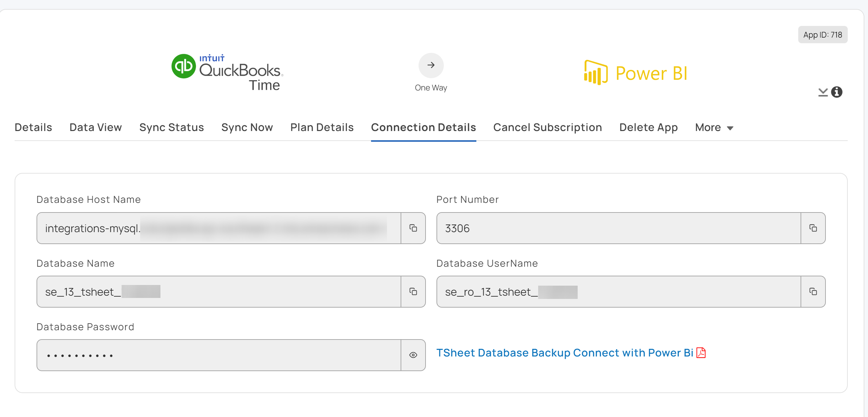Go to the Plan Details tab
The width and height of the screenshot is (868, 417).
[x=322, y=128]
